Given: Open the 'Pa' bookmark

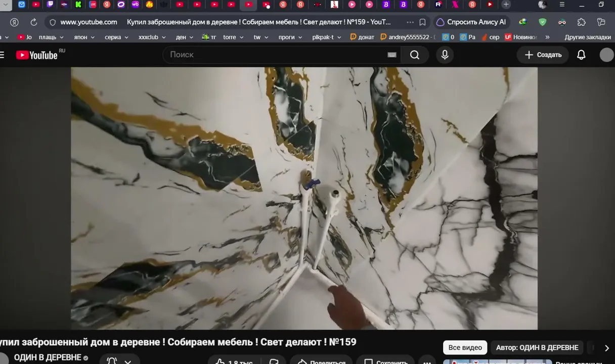Looking at the screenshot, I should [467, 37].
